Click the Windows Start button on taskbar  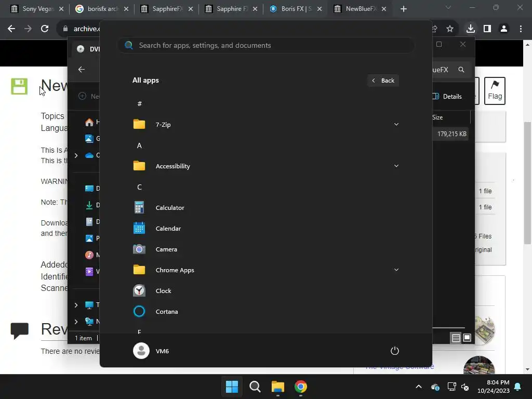tap(232, 387)
